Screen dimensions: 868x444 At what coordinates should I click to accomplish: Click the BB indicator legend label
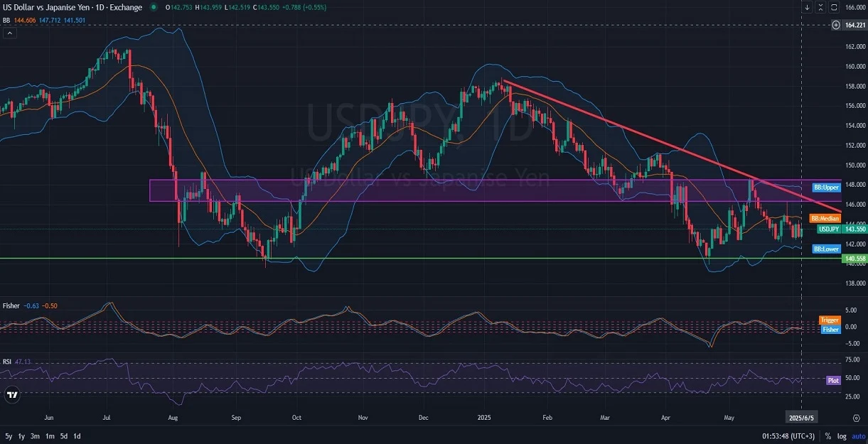(6, 20)
